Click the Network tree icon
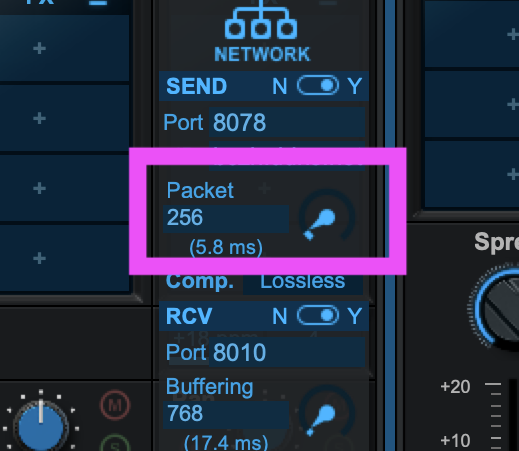519x451 pixels. click(x=261, y=20)
